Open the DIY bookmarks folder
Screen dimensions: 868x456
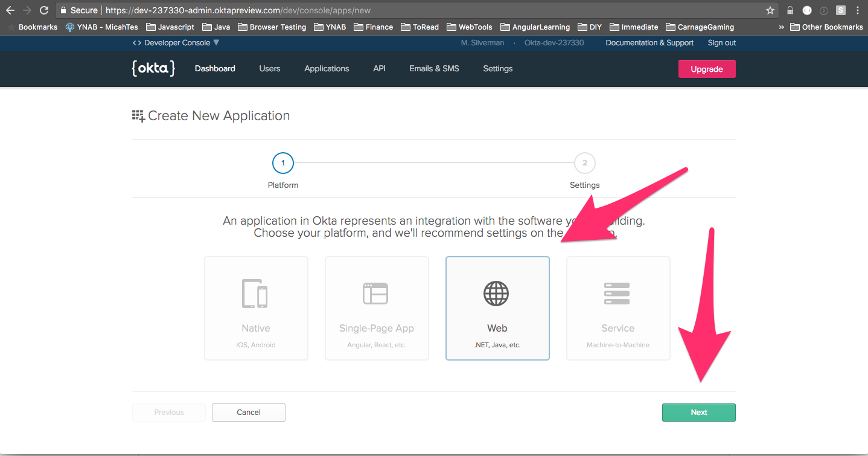(590, 27)
